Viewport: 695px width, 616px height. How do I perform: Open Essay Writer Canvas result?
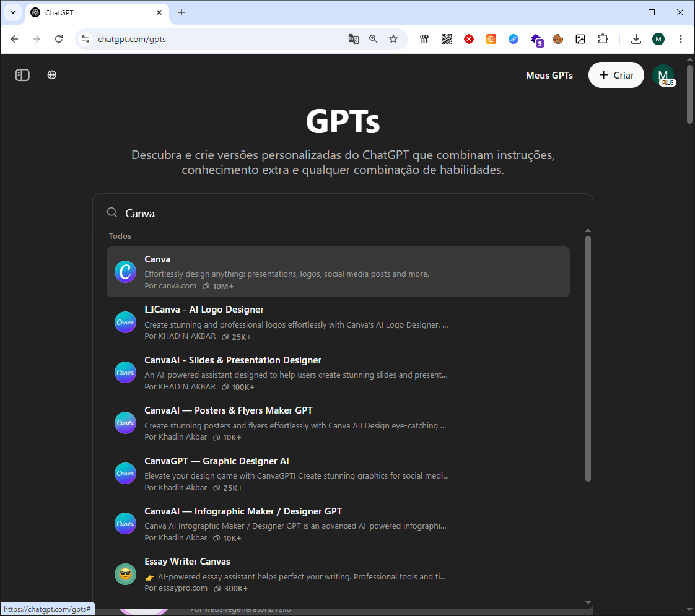pyautogui.click(x=338, y=574)
